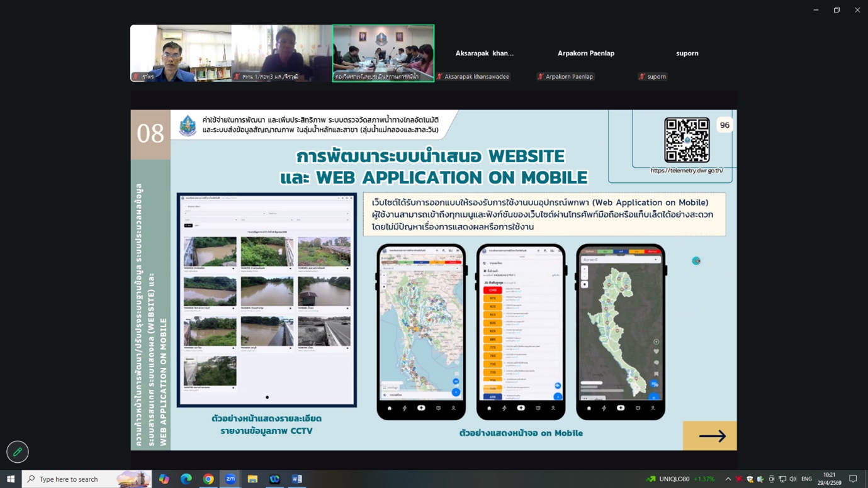Open the ENG input language selector

806,479
